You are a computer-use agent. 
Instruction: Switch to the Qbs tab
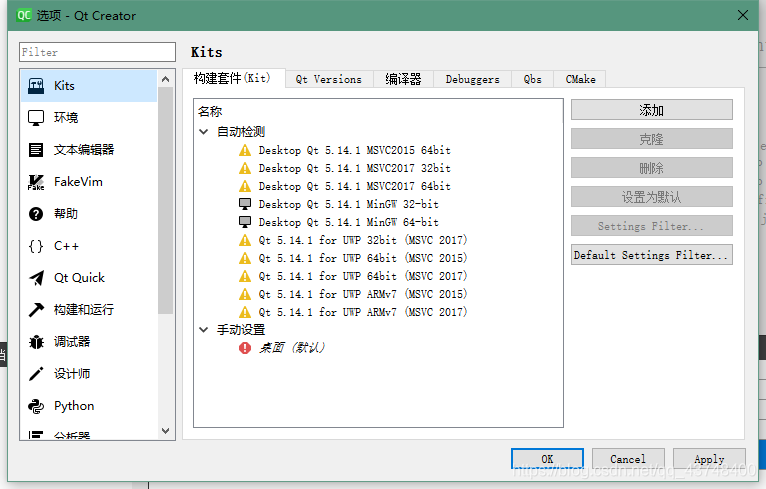pyautogui.click(x=532, y=79)
